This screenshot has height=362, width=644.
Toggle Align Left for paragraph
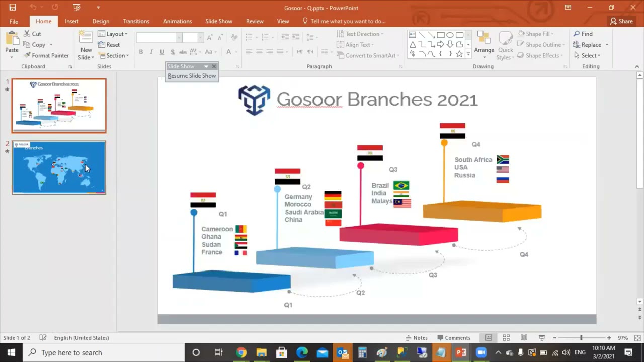click(249, 52)
